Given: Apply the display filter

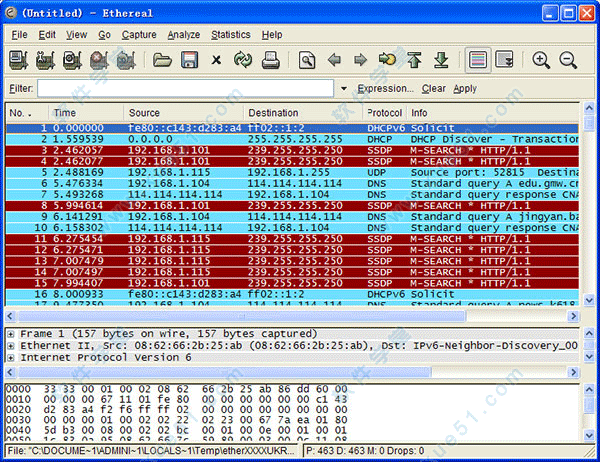Looking at the screenshot, I should coord(465,88).
